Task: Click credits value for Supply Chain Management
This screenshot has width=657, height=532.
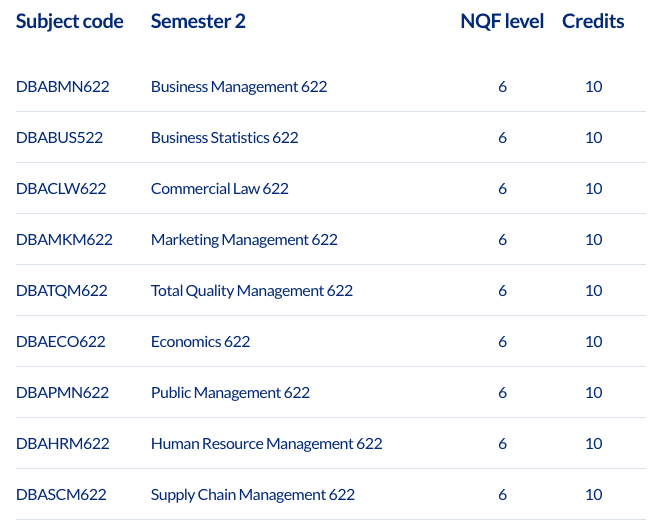Action: coord(594,494)
